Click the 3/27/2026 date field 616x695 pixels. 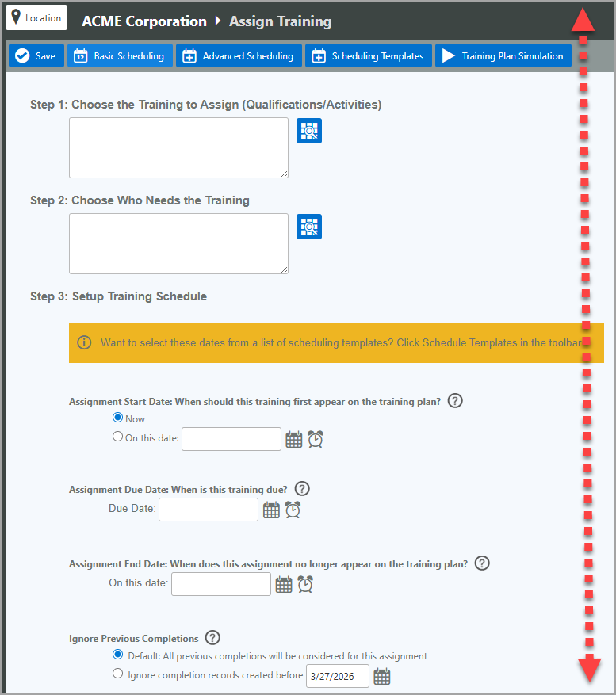(338, 676)
